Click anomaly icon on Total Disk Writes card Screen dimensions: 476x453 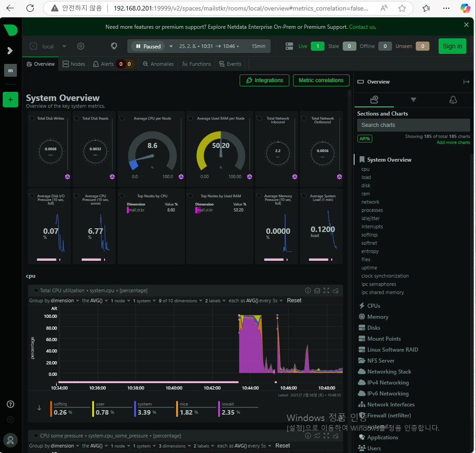click(x=68, y=177)
